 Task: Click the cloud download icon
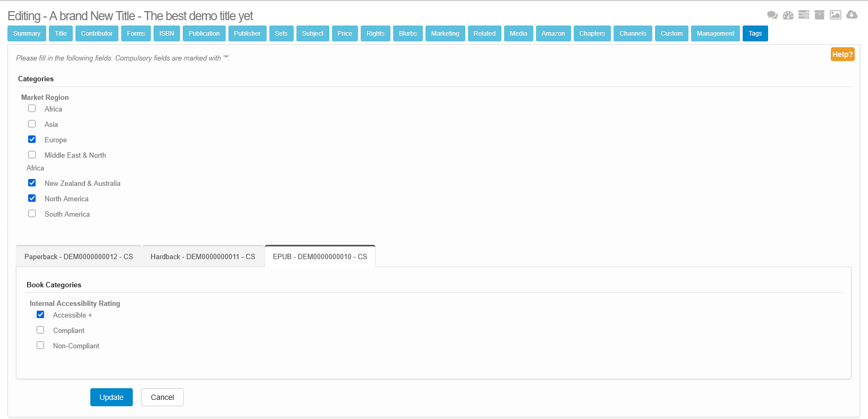(x=852, y=15)
